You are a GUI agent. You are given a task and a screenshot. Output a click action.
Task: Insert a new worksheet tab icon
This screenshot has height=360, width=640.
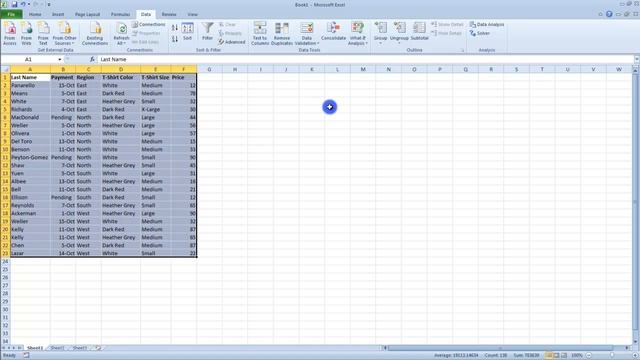coord(98,348)
